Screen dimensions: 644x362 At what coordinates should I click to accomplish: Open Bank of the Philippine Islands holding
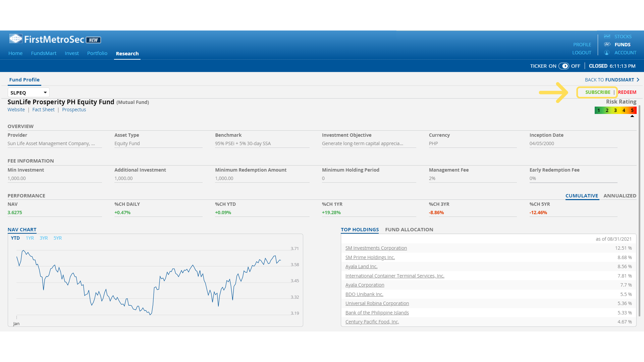(377, 313)
